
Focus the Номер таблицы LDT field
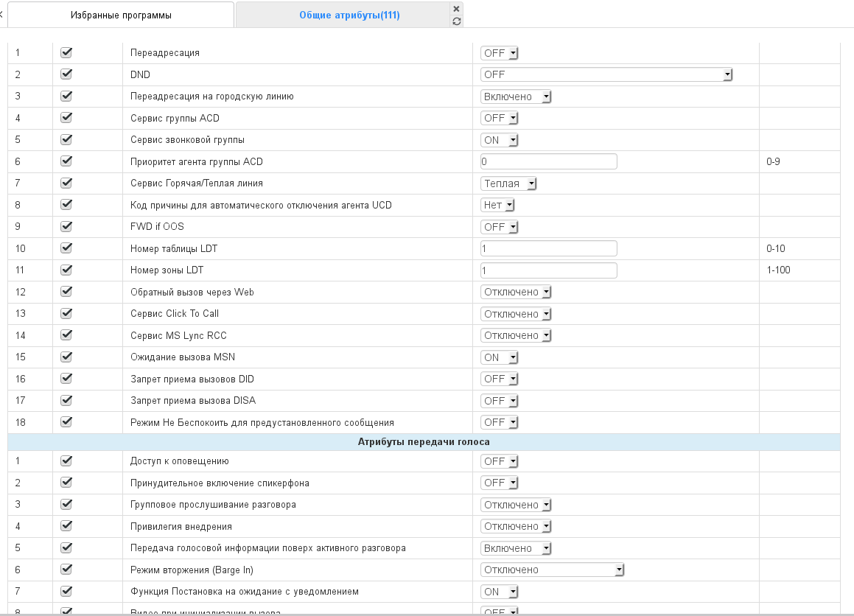548,248
